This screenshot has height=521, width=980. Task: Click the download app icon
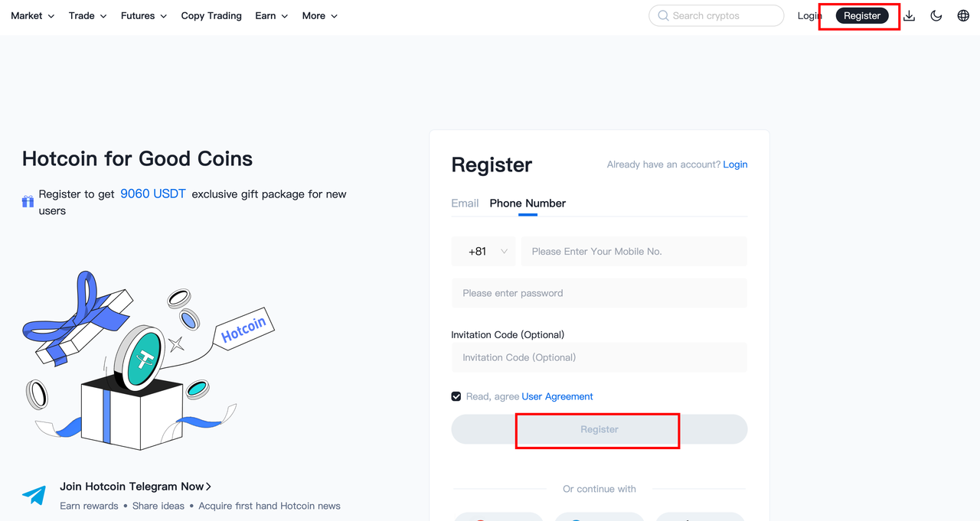tap(910, 15)
